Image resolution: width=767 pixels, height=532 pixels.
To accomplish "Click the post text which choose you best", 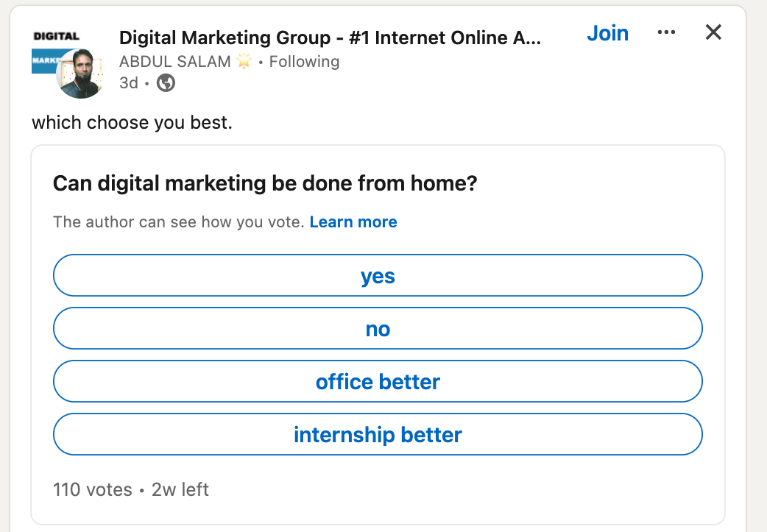I will tap(132, 122).
